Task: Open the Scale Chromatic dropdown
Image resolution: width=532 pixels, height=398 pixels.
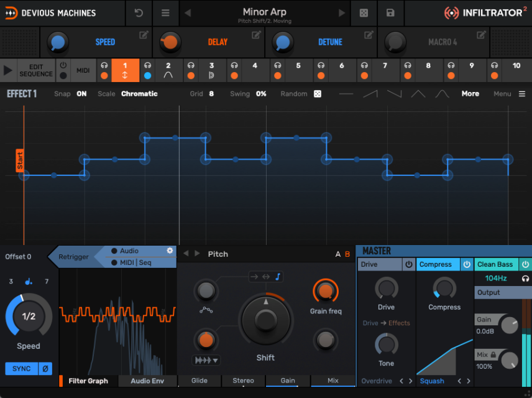Action: click(139, 94)
